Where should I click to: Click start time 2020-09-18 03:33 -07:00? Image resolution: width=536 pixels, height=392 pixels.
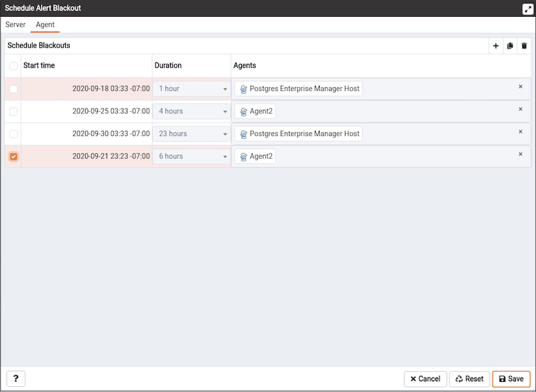point(111,88)
